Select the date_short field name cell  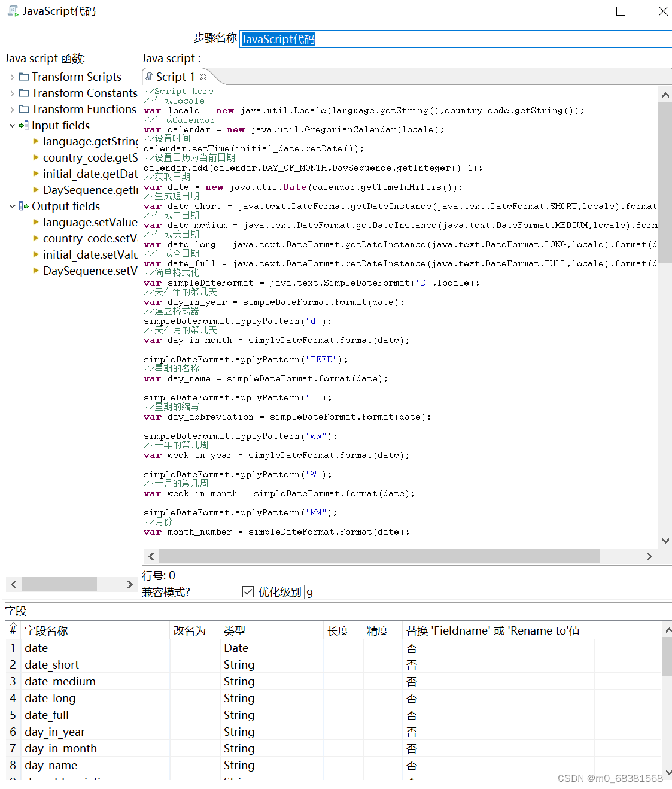(x=95, y=664)
